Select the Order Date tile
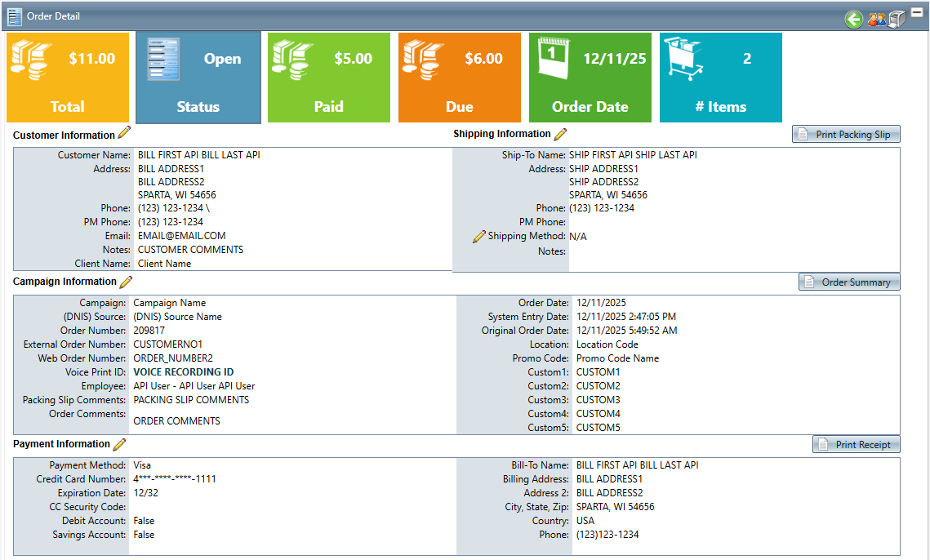The image size is (930, 560). (590, 78)
